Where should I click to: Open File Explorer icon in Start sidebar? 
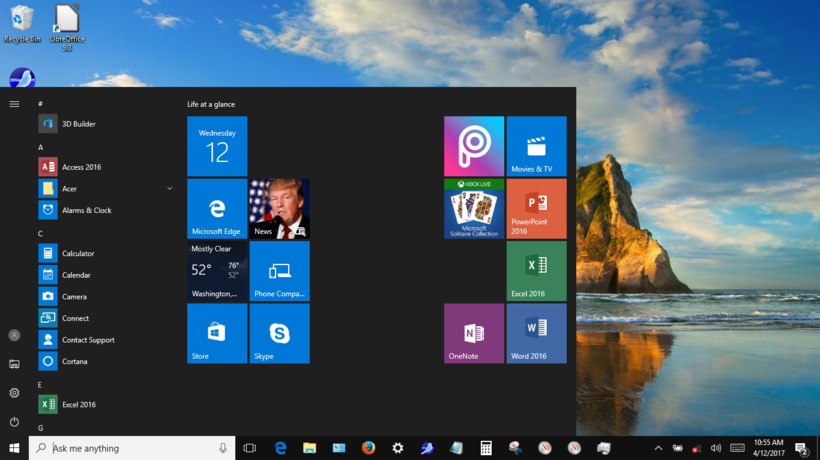pos(14,364)
